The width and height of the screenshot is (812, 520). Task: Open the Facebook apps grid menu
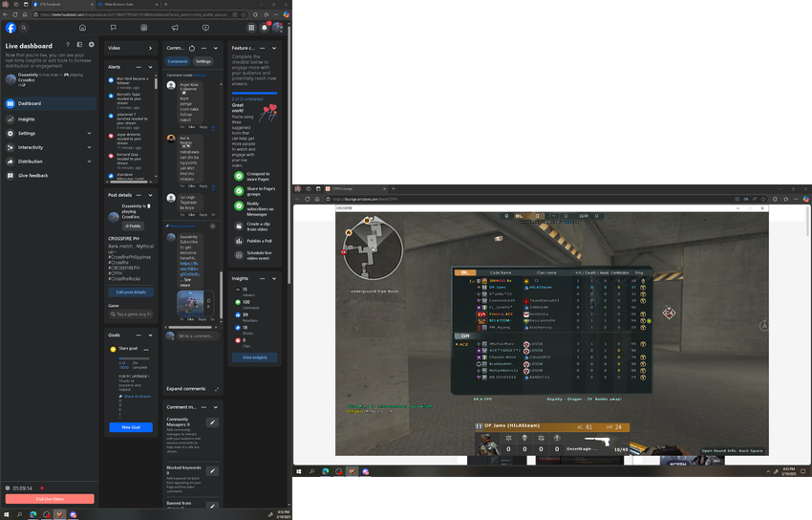pyautogui.click(x=251, y=28)
